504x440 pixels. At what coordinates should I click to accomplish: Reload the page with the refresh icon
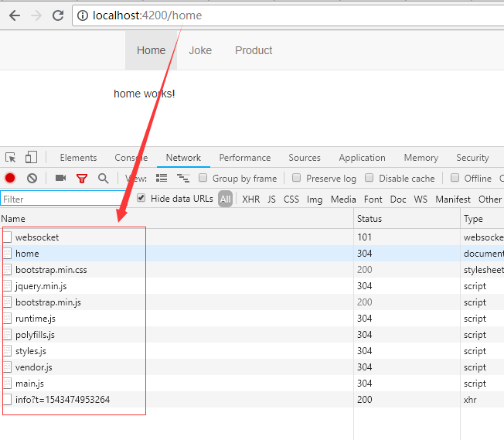(58, 15)
